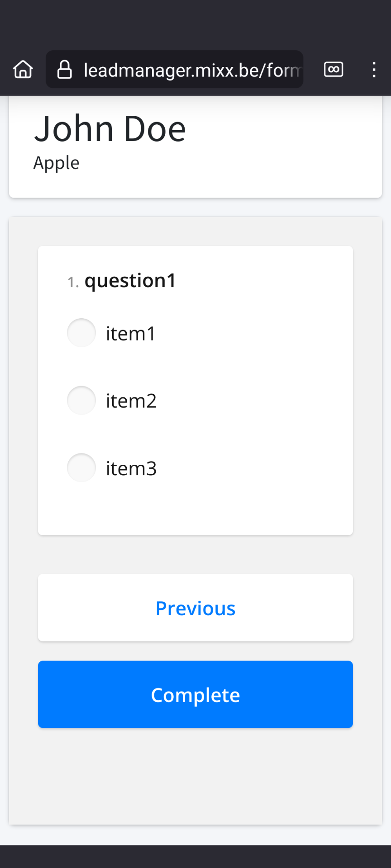This screenshot has width=391, height=868.
Task: Select the item3 radio button
Action: [x=81, y=467]
